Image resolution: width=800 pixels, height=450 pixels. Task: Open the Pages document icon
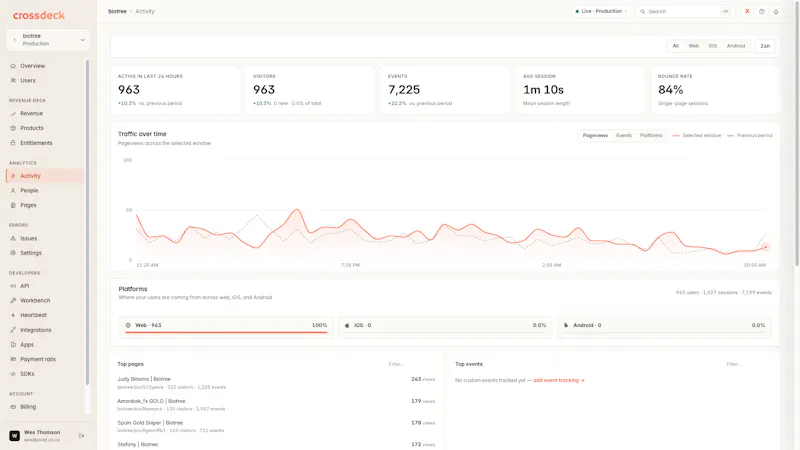coord(13,205)
